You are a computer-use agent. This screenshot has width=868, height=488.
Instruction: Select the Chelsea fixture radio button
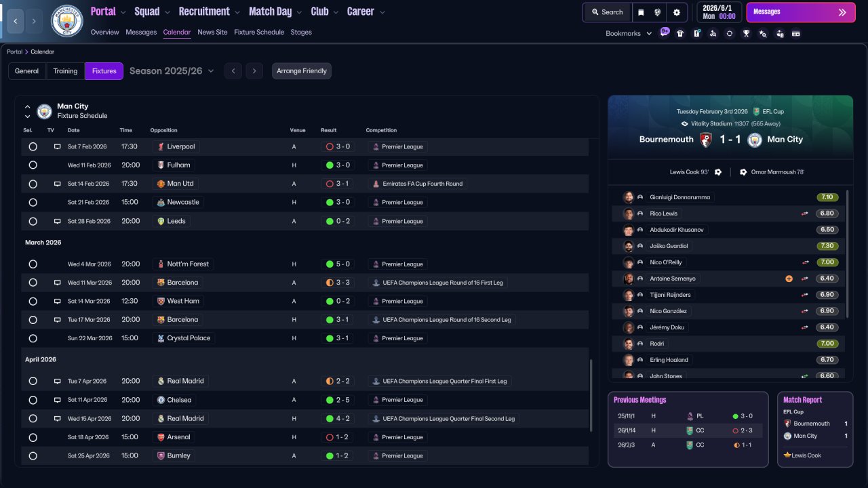(x=33, y=400)
